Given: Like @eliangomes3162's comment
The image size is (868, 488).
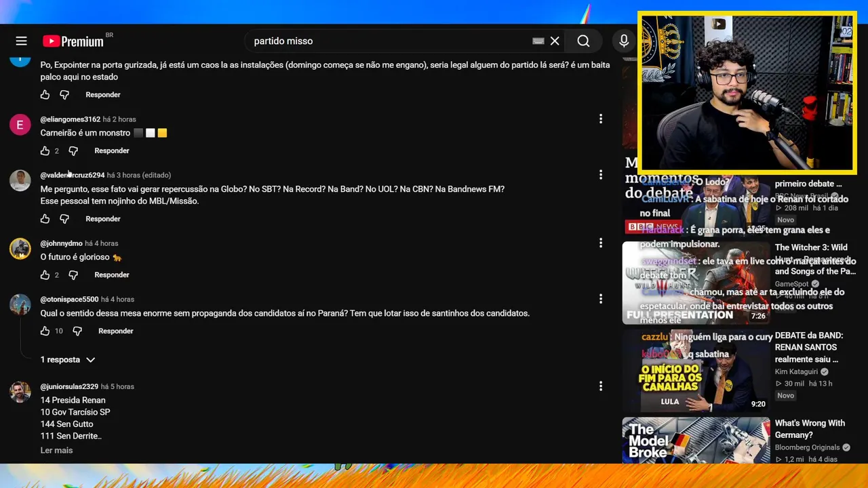Looking at the screenshot, I should 45,151.
